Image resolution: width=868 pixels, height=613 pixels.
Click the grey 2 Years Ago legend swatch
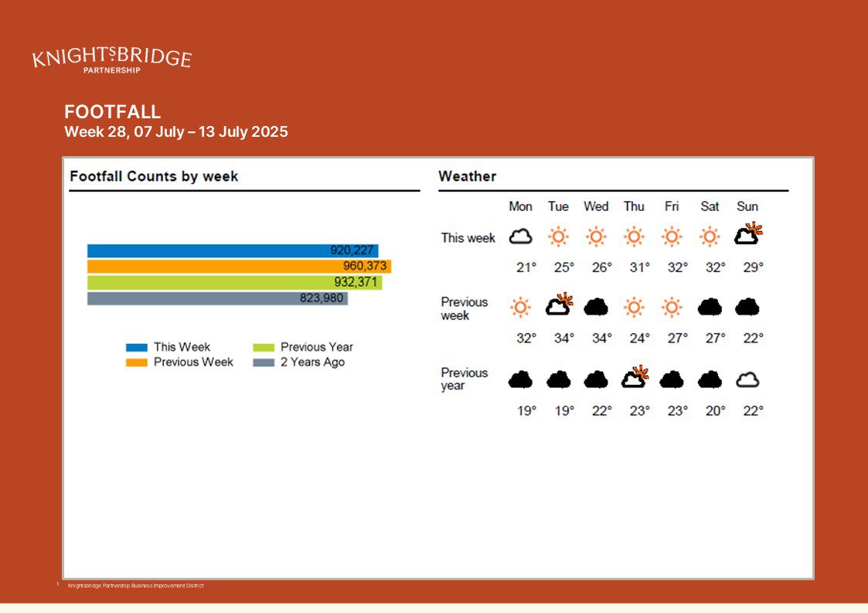point(264,363)
